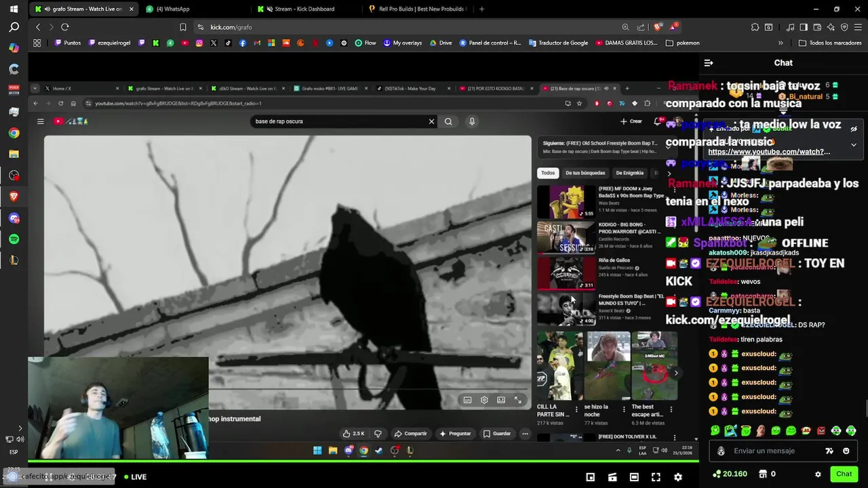Open more actions on YouTube video
This screenshot has width=868, height=488.
(525, 434)
